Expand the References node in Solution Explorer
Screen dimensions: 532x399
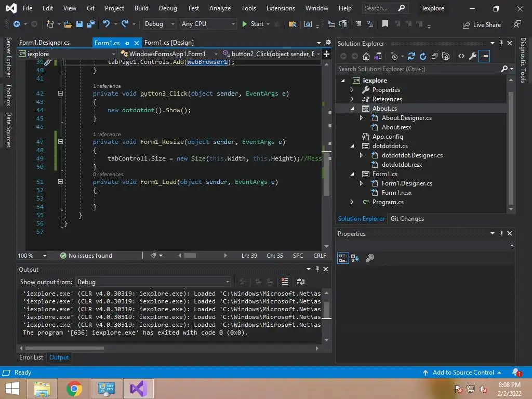coord(352,99)
